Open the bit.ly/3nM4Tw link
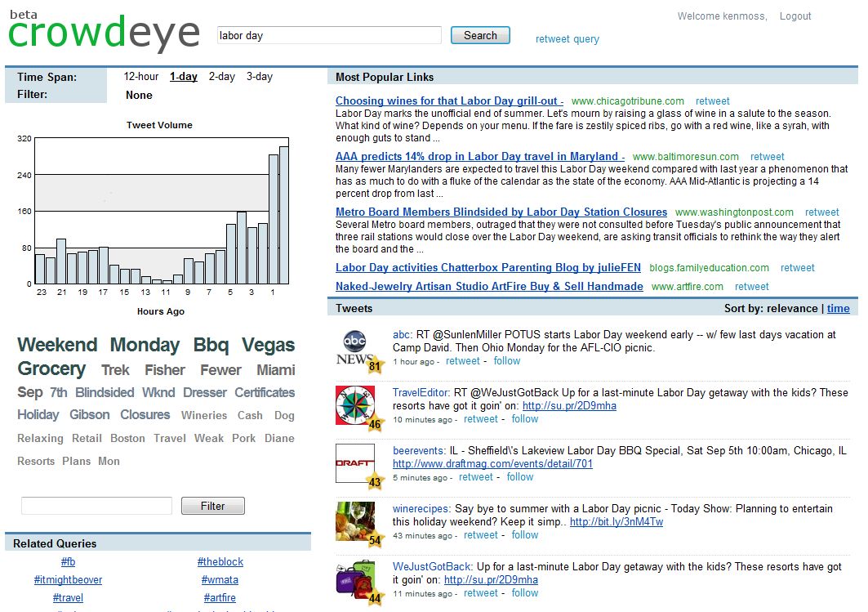Image resolution: width=868 pixels, height=612 pixels. 617,522
